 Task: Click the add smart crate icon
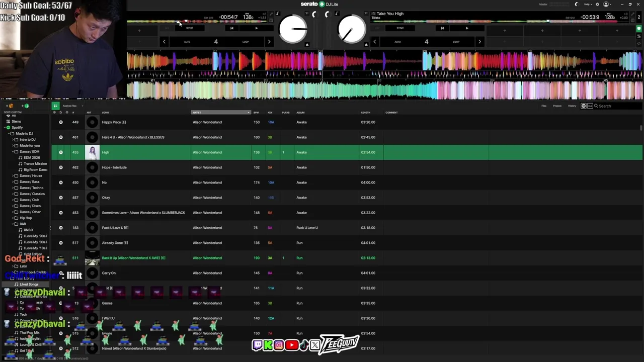(26, 106)
